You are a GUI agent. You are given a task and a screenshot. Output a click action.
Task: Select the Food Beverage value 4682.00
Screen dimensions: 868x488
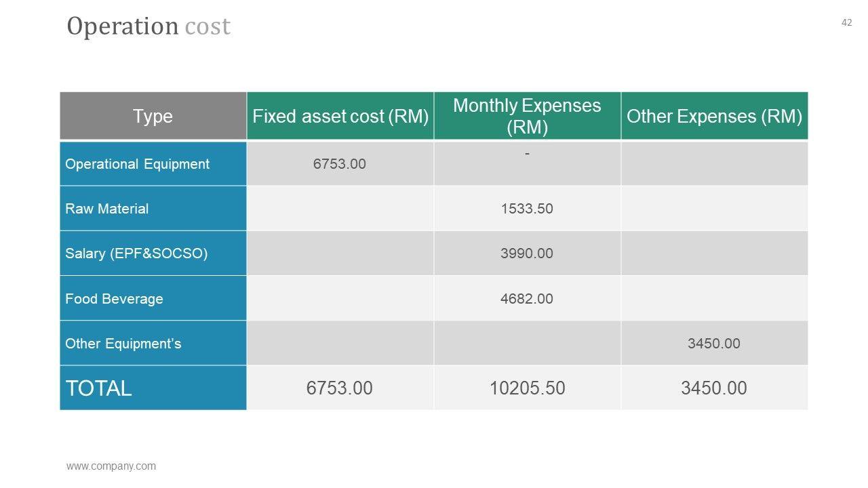coord(527,299)
